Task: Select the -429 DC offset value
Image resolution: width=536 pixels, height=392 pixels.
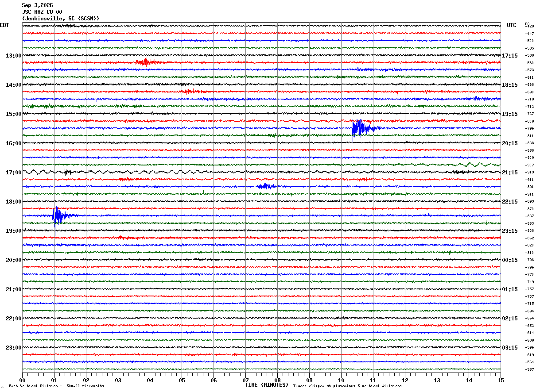Action: (529, 26)
